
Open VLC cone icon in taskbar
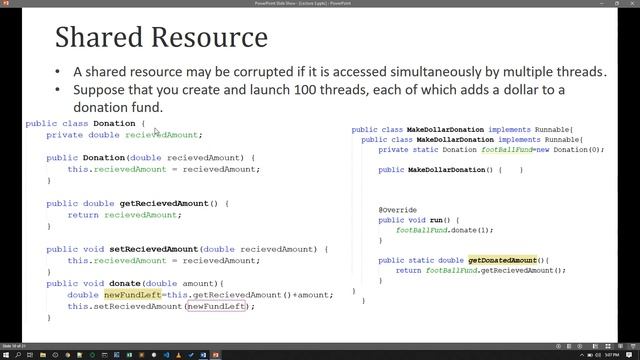point(178,355)
